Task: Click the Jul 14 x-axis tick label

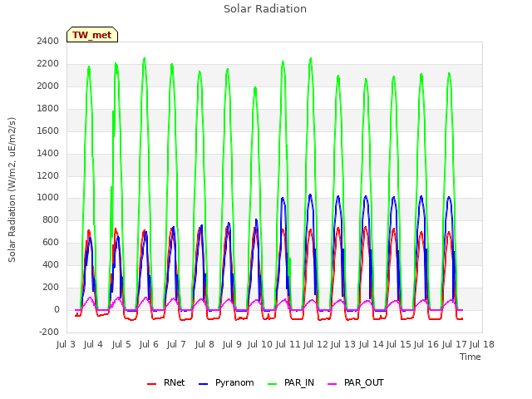Action: tap(372, 344)
